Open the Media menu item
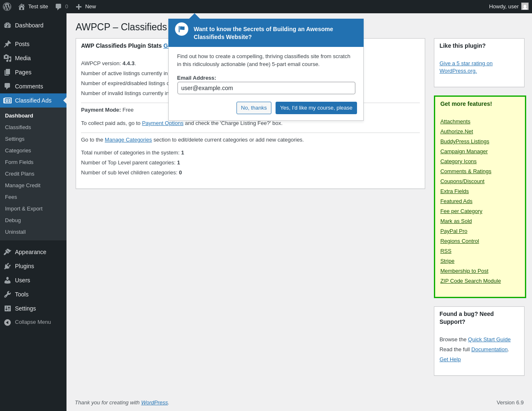This screenshot has width=532, height=411. tap(33, 58)
